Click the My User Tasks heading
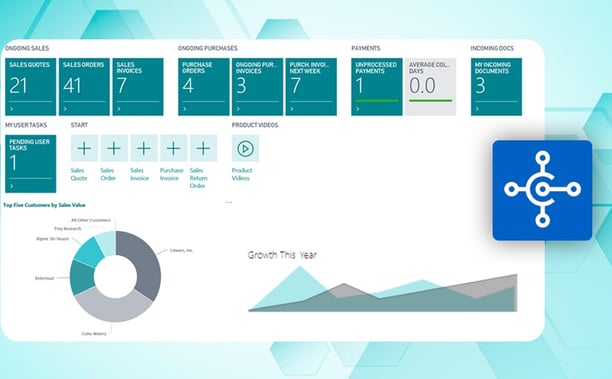612x379 pixels. (26, 125)
